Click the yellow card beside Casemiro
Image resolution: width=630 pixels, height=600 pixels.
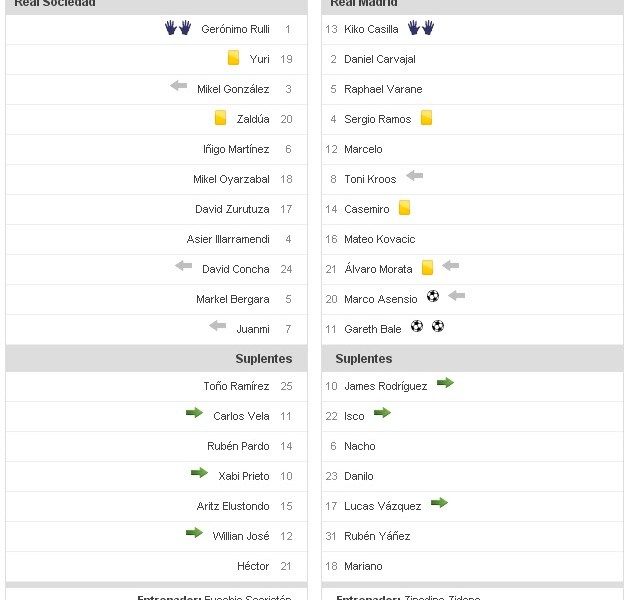[x=404, y=208]
